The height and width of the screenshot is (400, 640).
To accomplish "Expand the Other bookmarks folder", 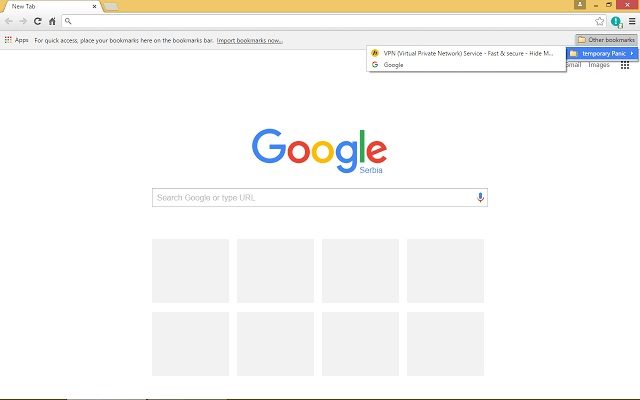I will click(606, 40).
